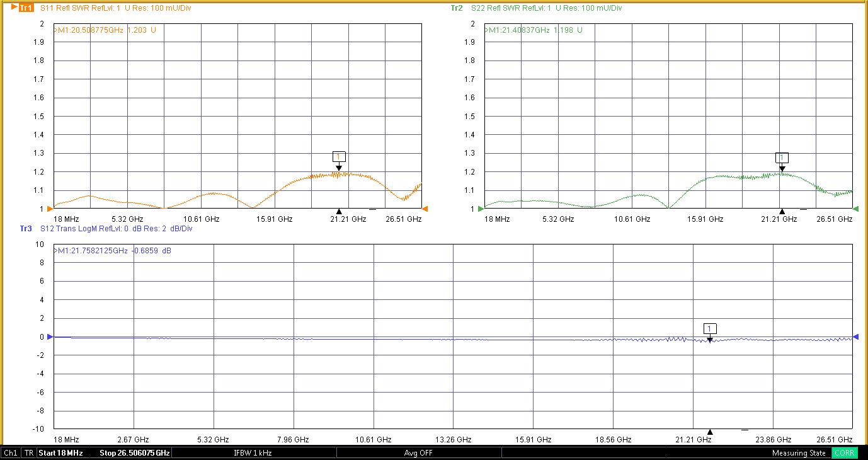Click the S12 Trans LogM trace header

[x=117, y=229]
